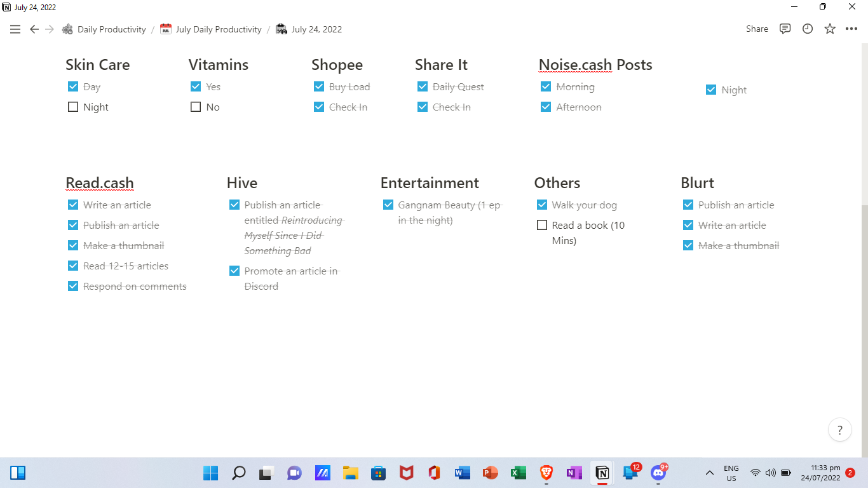Go forward with the arrow button
The height and width of the screenshot is (488, 868).
50,29
